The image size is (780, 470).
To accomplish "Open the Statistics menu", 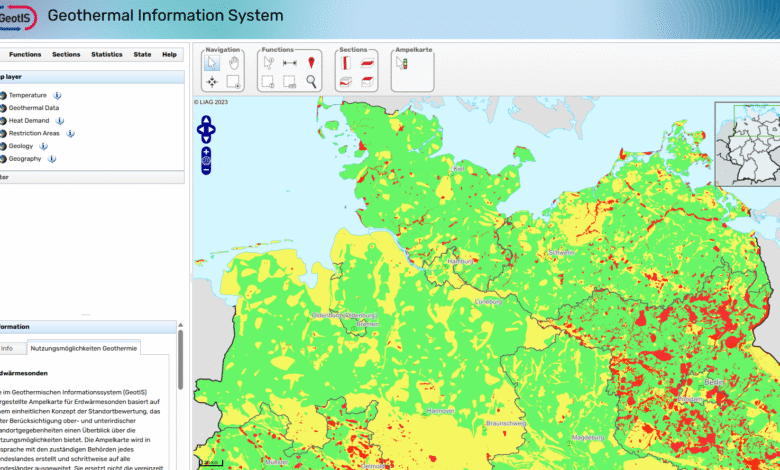I will (106, 54).
